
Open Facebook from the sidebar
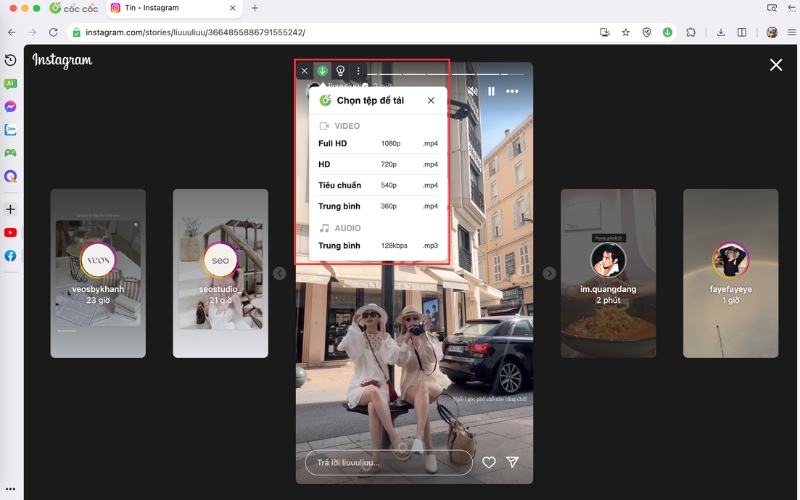pos(10,256)
